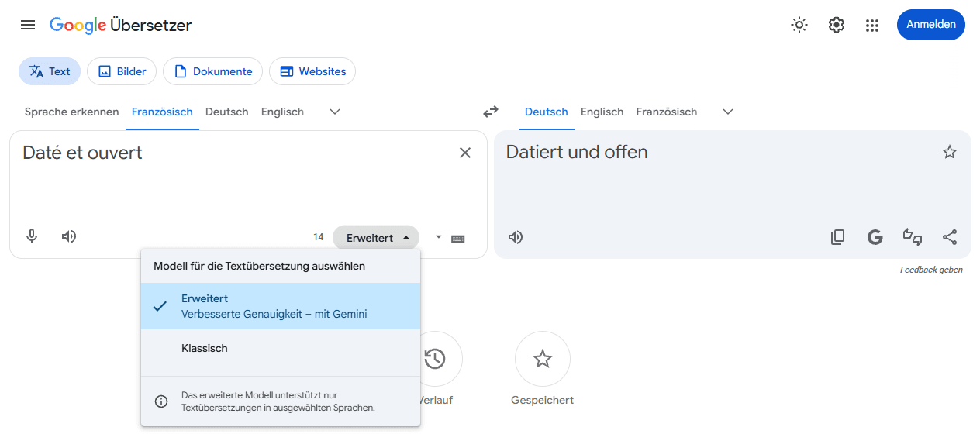The width and height of the screenshot is (980, 434).
Task: Select Deutsch as target language
Action: (x=547, y=112)
